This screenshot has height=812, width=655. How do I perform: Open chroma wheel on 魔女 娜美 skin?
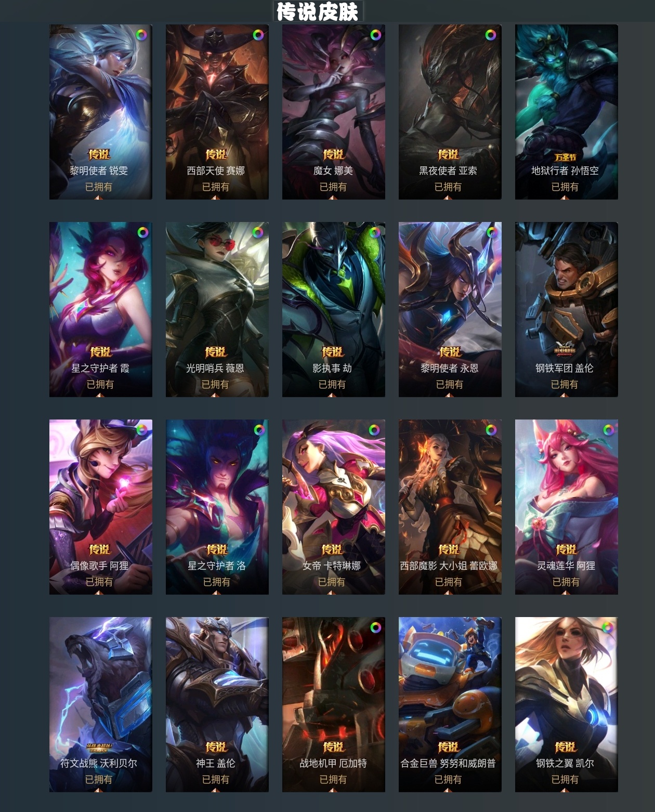point(375,35)
